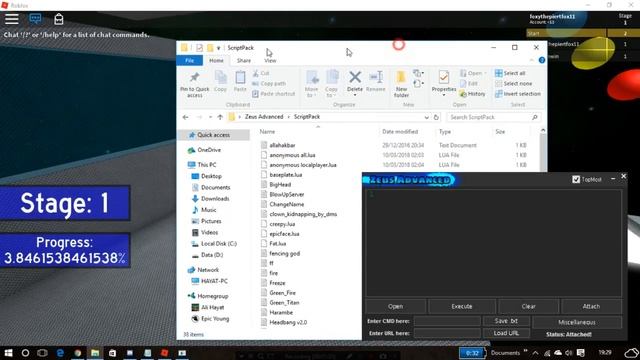Image resolution: width=640 pixels, height=360 pixels.
Task: Click the Clear button in Zeus
Action: [x=529, y=306]
